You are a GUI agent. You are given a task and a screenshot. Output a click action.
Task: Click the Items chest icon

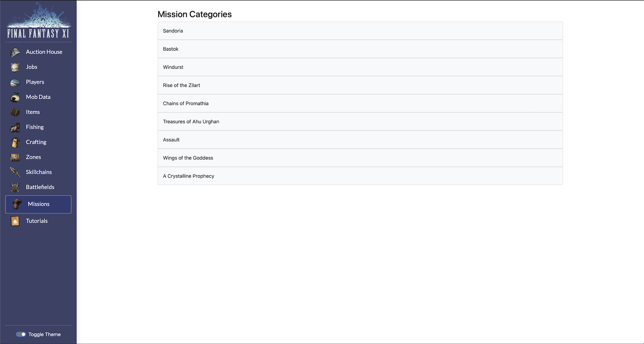(15, 112)
